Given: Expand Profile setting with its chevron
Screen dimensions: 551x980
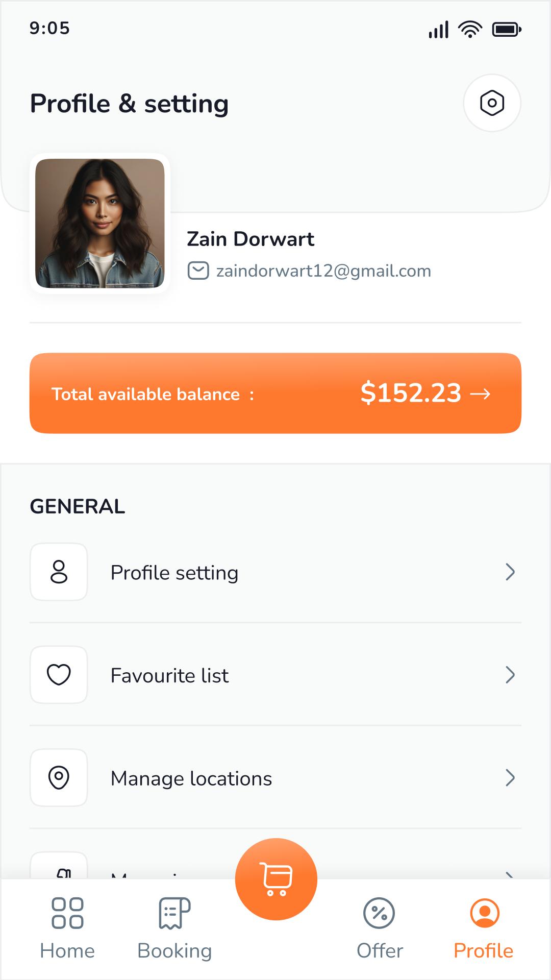Looking at the screenshot, I should 510,572.
